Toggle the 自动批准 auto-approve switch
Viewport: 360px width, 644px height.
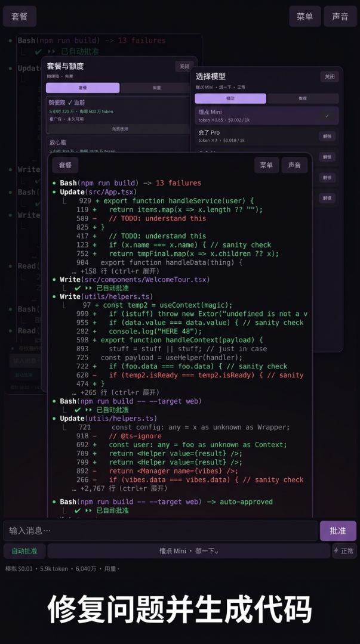24,551
